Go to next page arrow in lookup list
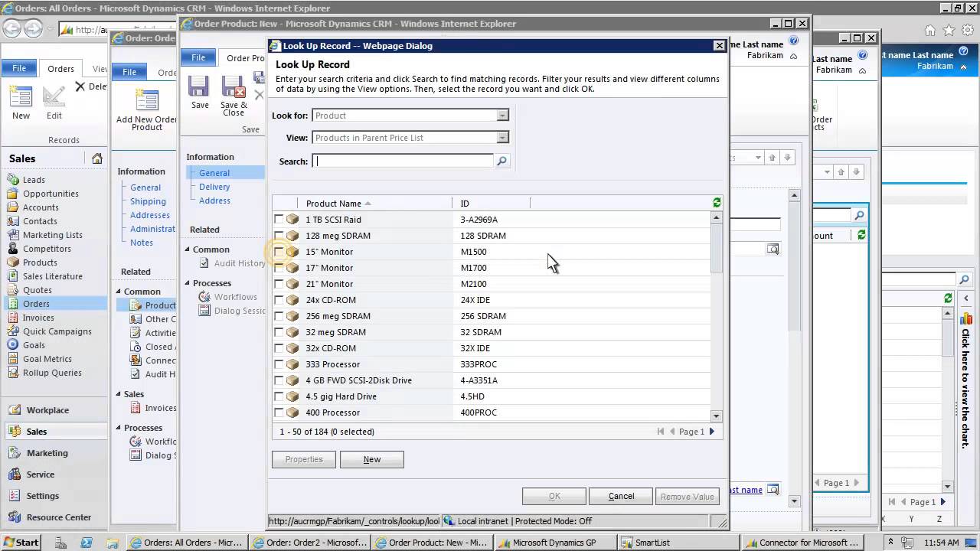 [x=711, y=432]
